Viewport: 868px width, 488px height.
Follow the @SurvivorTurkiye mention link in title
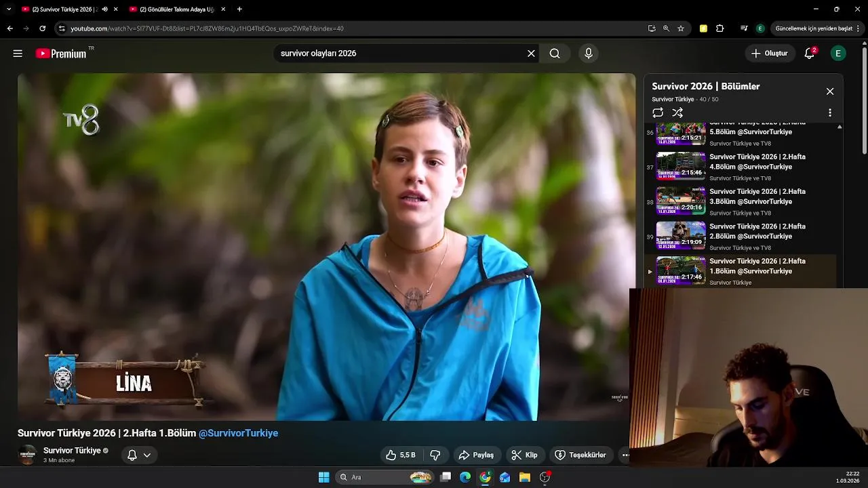point(238,433)
